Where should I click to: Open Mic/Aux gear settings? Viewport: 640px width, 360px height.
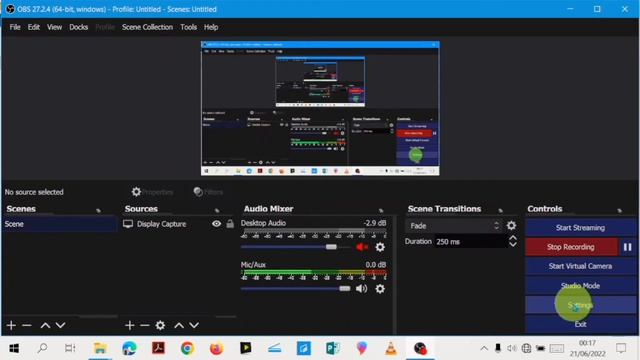point(380,289)
